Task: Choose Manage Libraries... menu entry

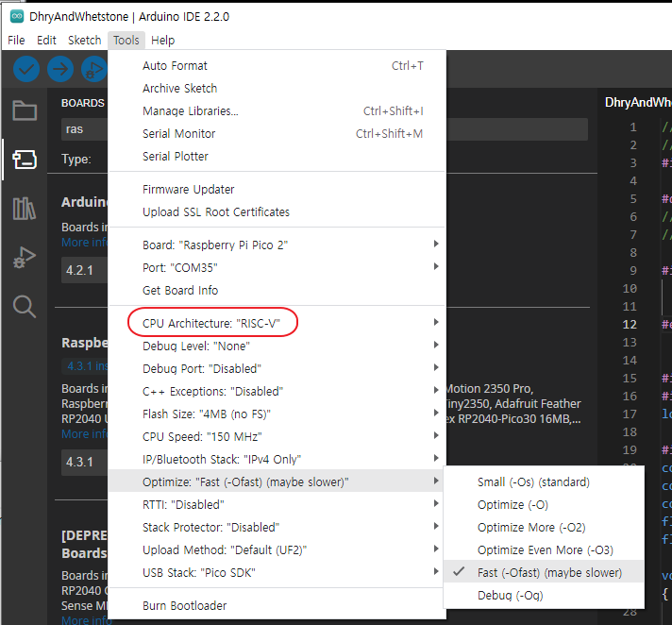Action: pos(277,111)
